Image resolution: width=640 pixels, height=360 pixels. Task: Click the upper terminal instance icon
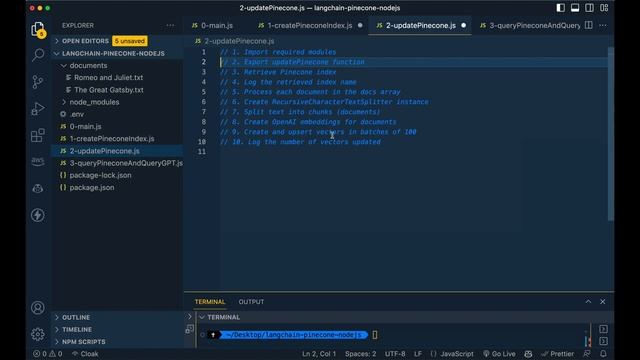coord(603,329)
